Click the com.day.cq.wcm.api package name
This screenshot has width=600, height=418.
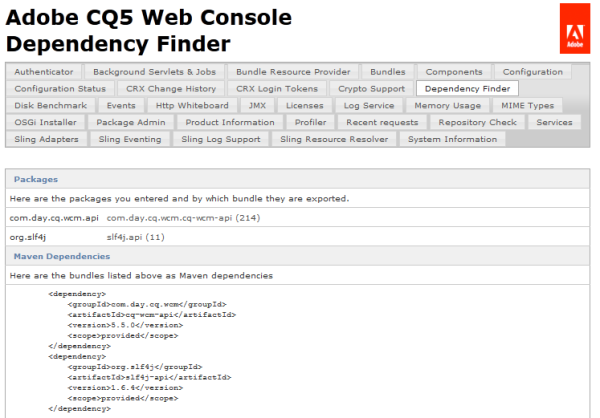click(x=54, y=218)
